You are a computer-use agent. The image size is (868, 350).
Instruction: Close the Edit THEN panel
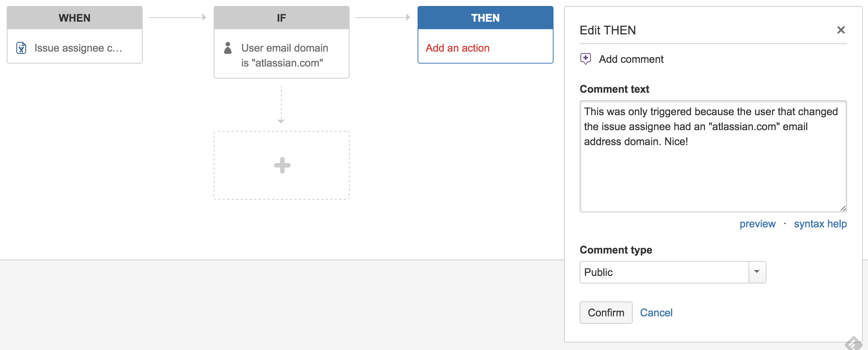tap(841, 30)
